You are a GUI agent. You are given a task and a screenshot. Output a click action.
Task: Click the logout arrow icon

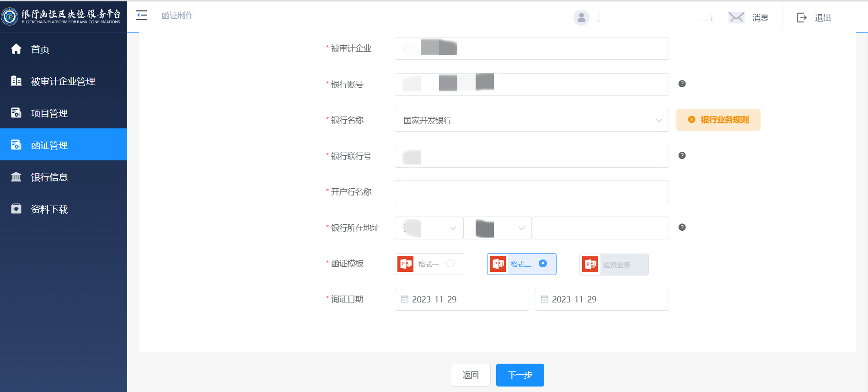point(802,17)
